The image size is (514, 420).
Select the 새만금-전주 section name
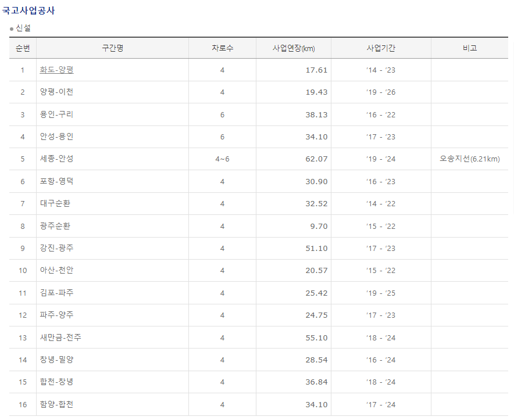click(x=60, y=338)
